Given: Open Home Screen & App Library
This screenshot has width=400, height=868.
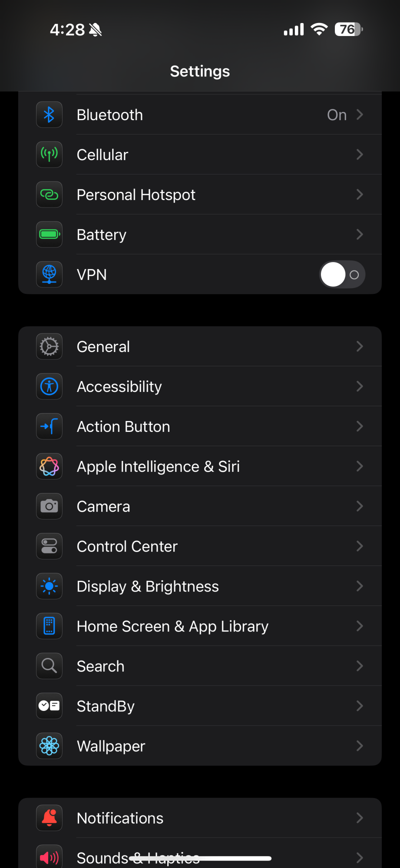Looking at the screenshot, I should [200, 626].
